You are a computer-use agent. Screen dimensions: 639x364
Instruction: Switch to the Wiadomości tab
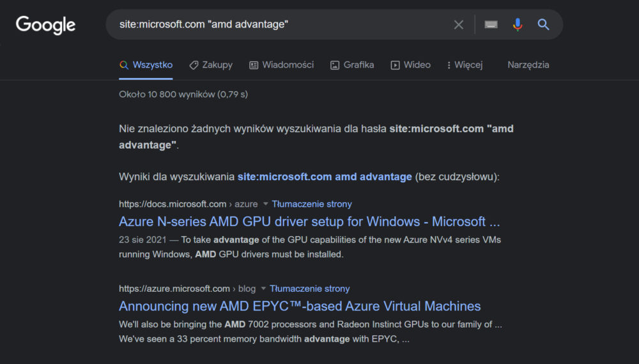(281, 65)
